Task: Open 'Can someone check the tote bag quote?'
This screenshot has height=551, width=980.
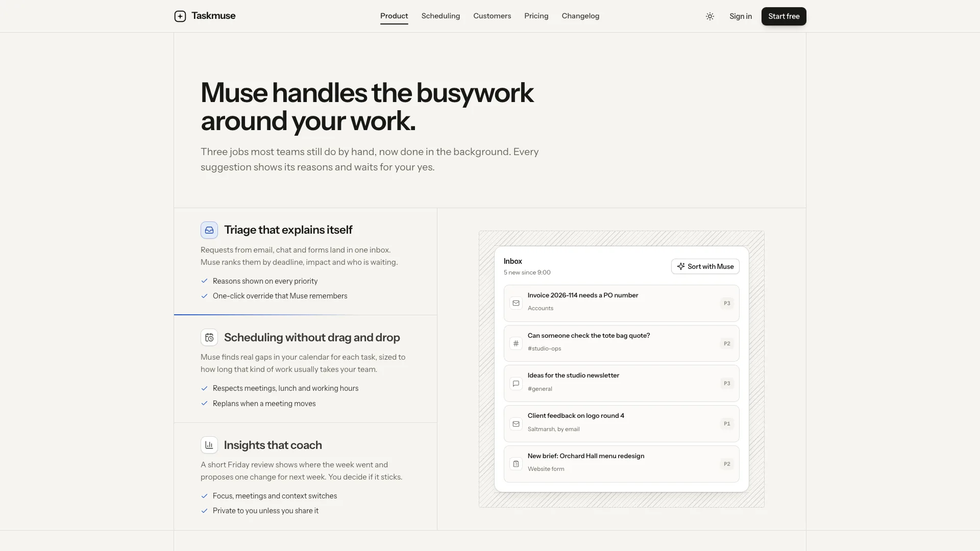Action: 621,343
